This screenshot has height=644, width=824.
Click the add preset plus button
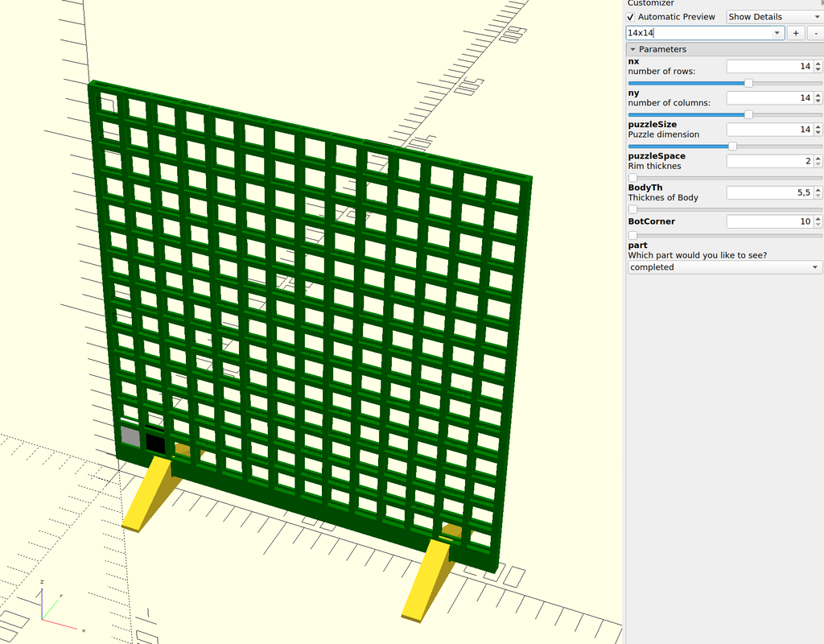click(x=795, y=33)
